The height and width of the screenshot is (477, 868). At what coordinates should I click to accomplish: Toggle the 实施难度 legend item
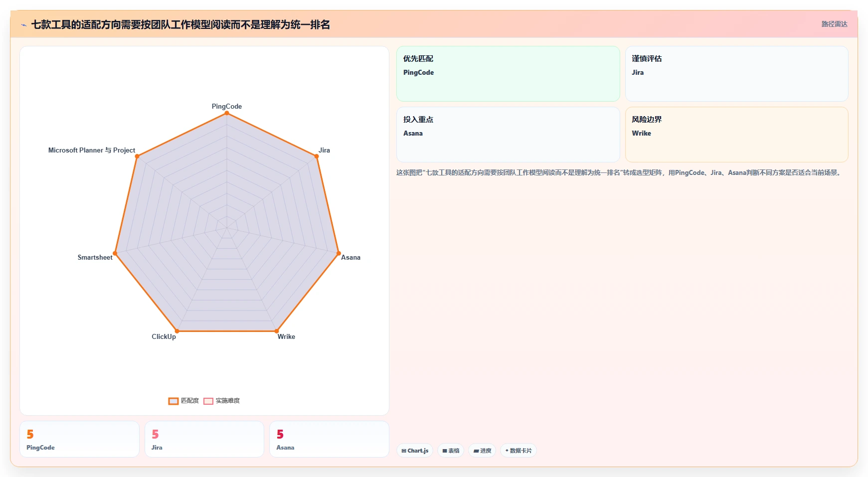222,401
